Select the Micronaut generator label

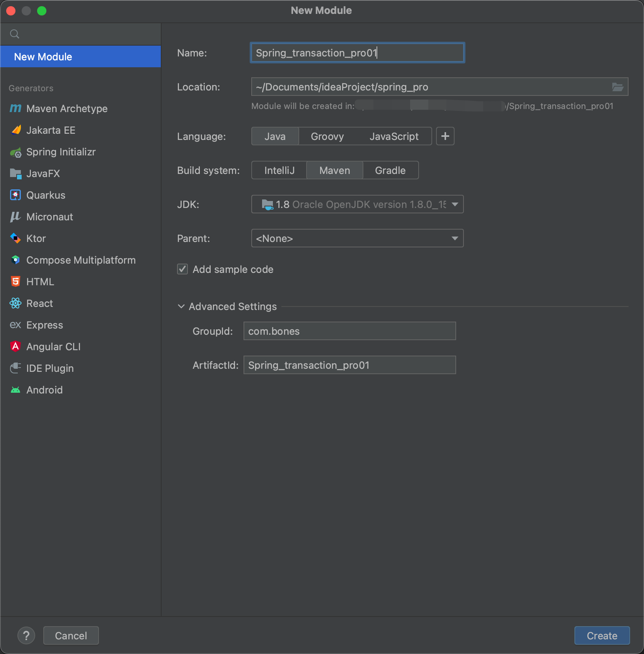pos(50,217)
